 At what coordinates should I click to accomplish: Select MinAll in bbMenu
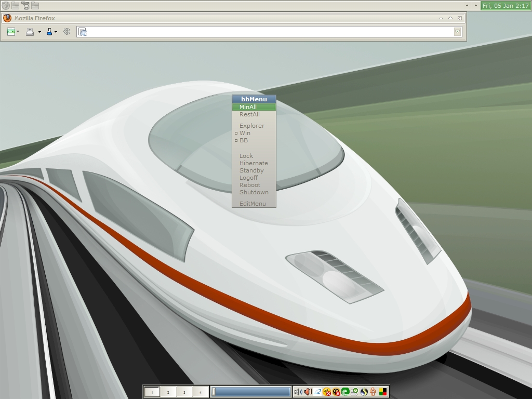click(254, 107)
